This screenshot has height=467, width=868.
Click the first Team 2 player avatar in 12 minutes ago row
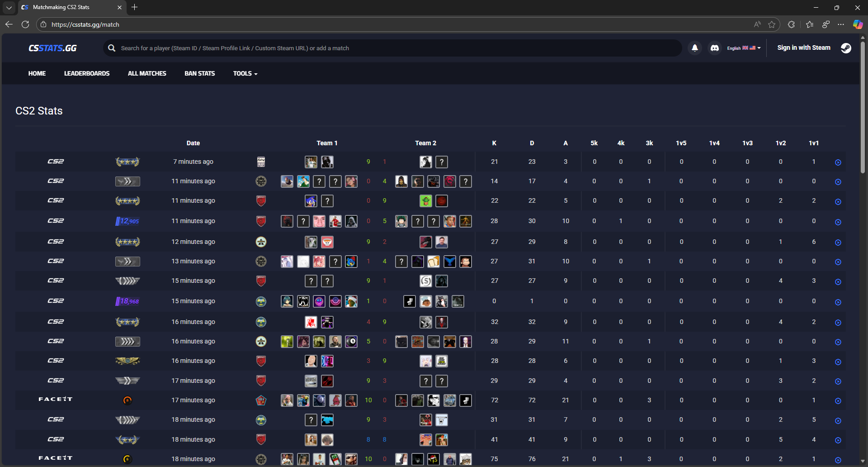(x=425, y=242)
